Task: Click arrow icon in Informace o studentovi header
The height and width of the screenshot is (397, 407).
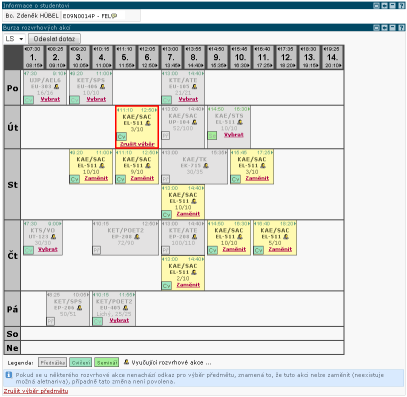Action: [x=384, y=6]
